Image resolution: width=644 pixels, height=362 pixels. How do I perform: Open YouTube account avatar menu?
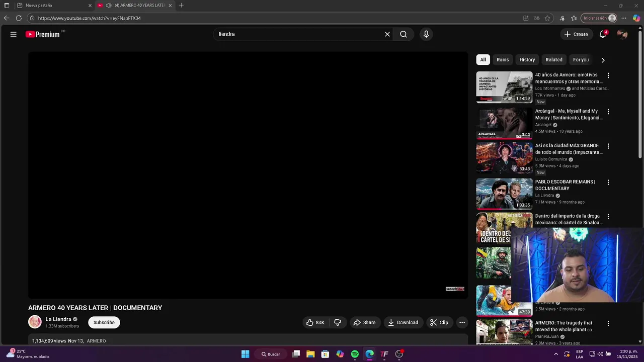(622, 34)
